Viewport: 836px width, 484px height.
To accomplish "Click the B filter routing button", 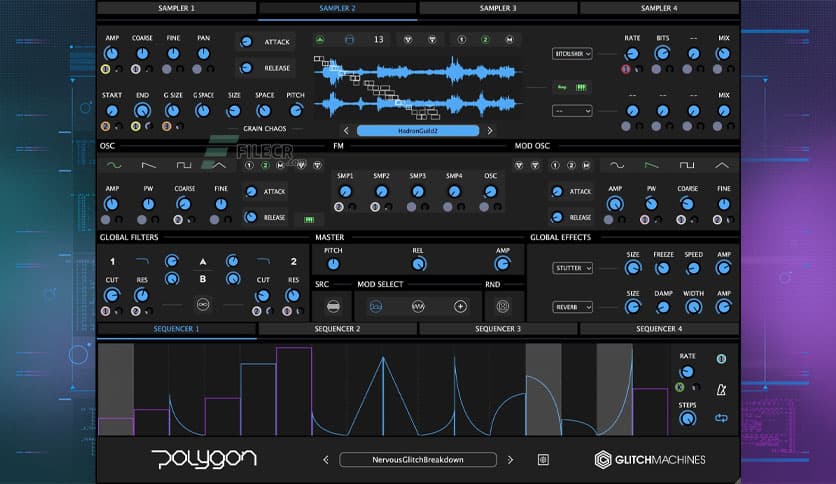I will 203,279.
